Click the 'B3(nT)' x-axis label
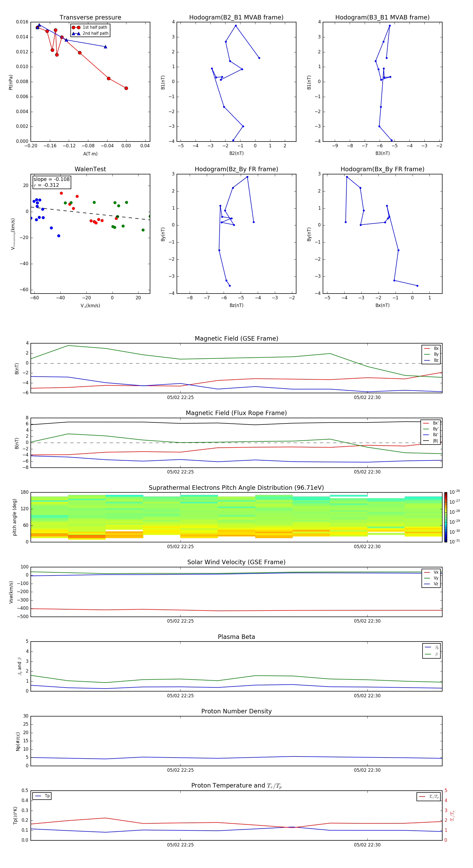 [x=382, y=154]
